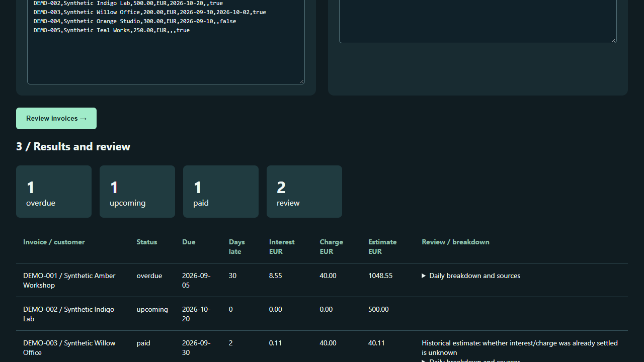Click the "Due" column header

coord(189,242)
